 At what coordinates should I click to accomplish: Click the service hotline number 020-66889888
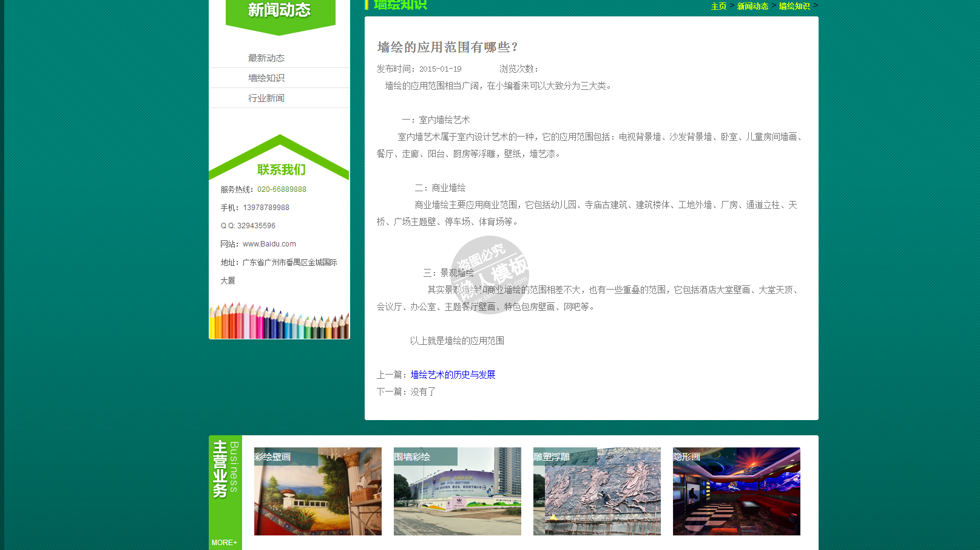(282, 189)
